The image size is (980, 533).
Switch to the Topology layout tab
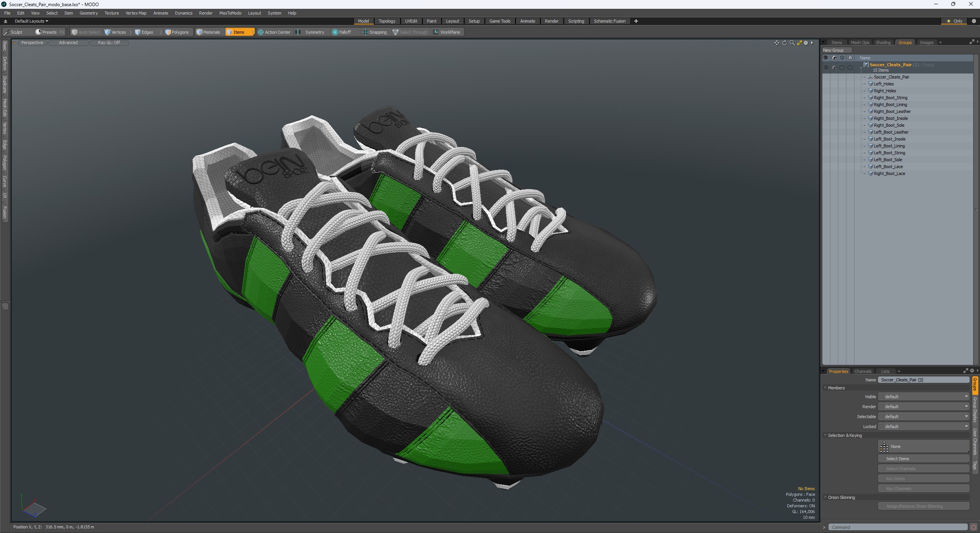[387, 21]
